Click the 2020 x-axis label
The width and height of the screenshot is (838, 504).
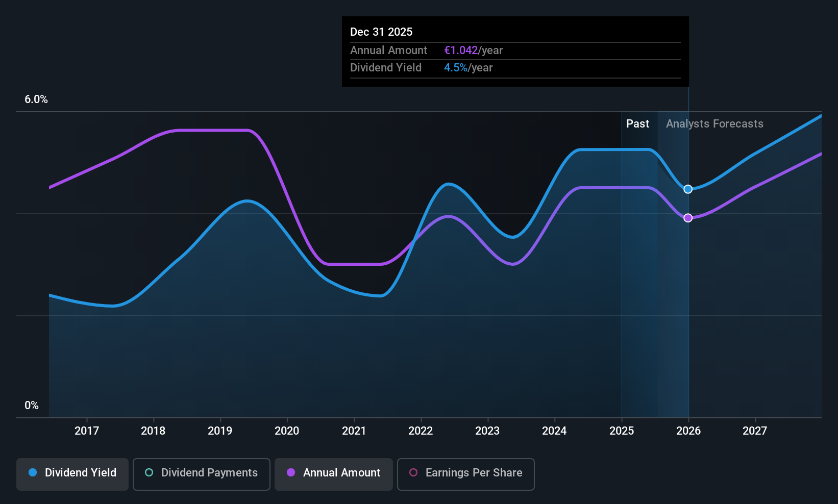point(287,431)
